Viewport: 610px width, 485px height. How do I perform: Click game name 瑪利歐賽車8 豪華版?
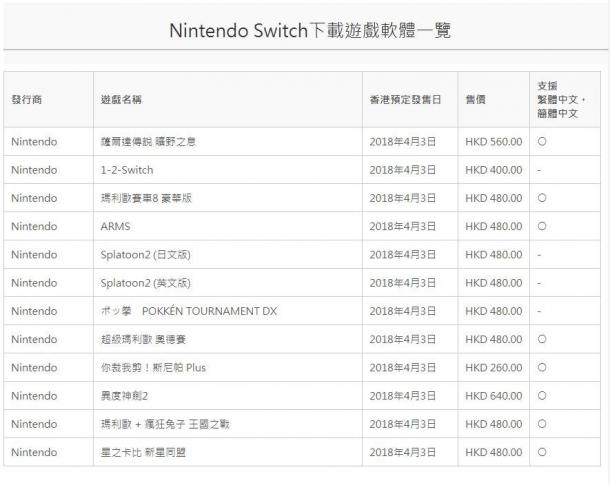(146, 198)
